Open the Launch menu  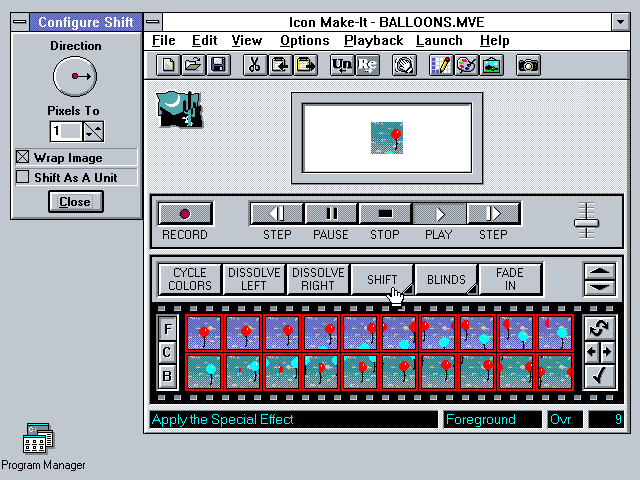(x=439, y=40)
